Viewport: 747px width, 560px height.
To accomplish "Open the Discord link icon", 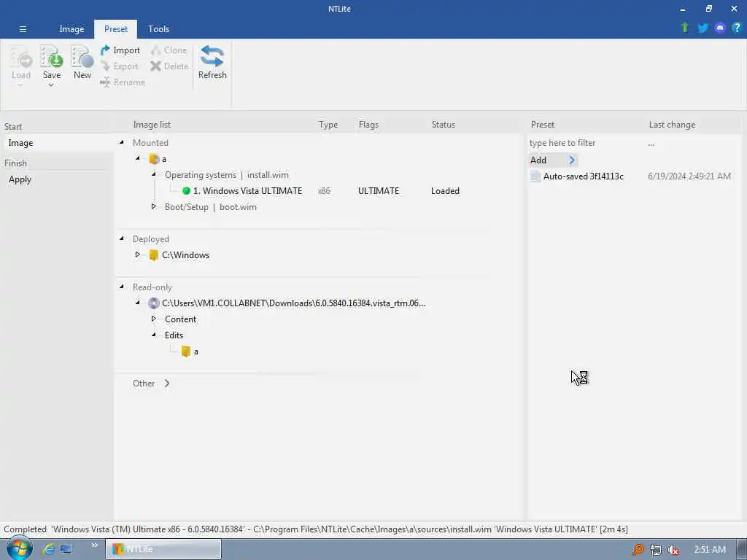I will point(720,28).
